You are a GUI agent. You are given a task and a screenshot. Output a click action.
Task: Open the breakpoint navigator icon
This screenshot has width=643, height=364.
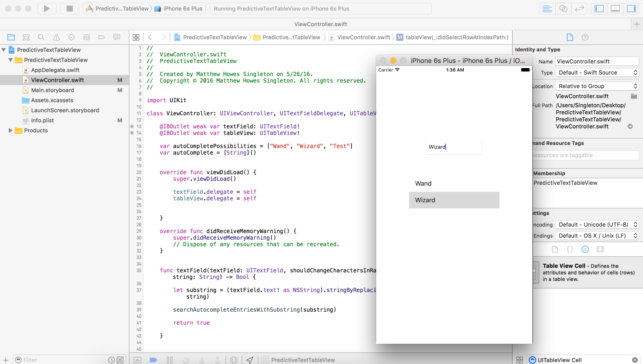coord(102,37)
